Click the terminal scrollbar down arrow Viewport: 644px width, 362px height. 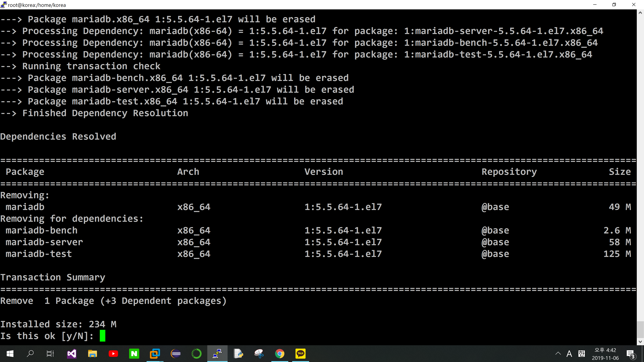click(640, 342)
